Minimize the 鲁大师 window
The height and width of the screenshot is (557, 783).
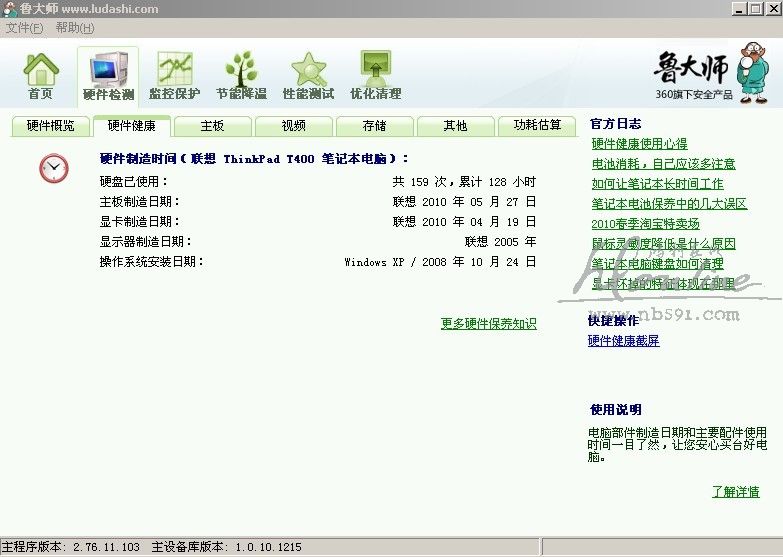[x=740, y=8]
